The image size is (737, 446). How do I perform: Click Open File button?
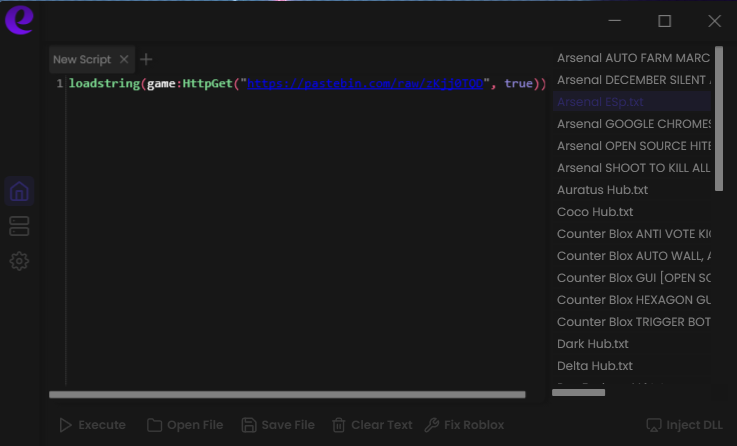pos(185,425)
